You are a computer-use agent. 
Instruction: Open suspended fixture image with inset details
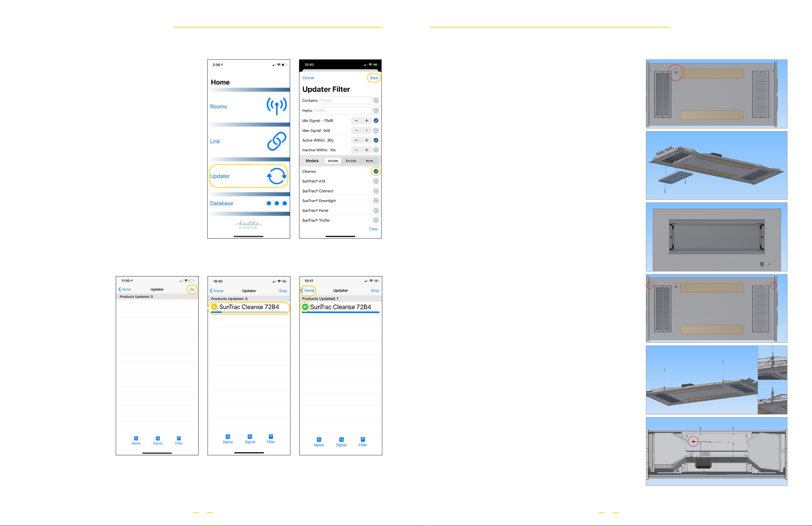click(716, 380)
